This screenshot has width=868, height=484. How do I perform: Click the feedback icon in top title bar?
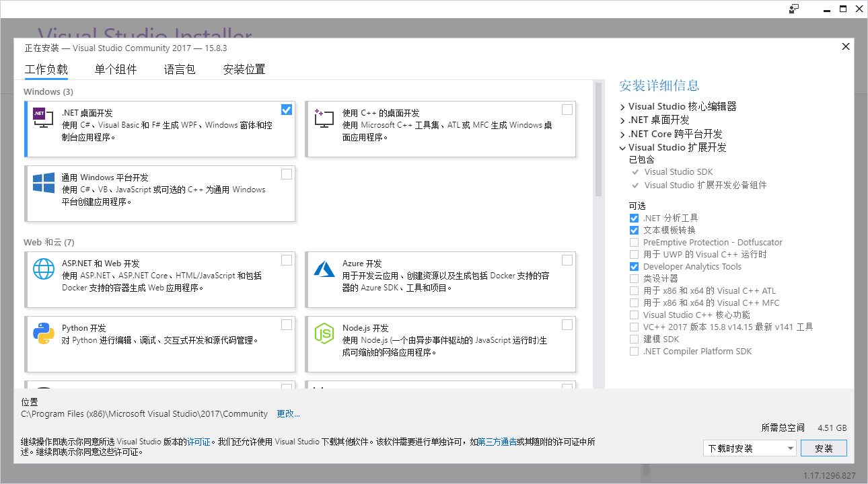pos(794,9)
